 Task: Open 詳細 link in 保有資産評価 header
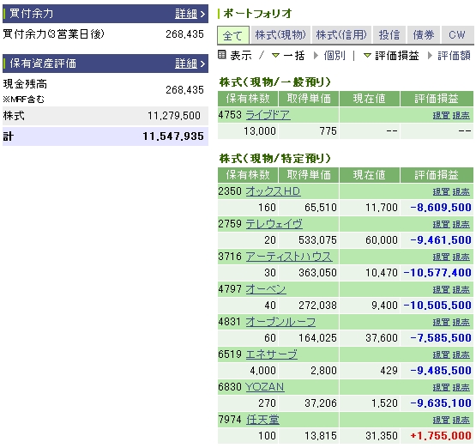tap(186, 64)
